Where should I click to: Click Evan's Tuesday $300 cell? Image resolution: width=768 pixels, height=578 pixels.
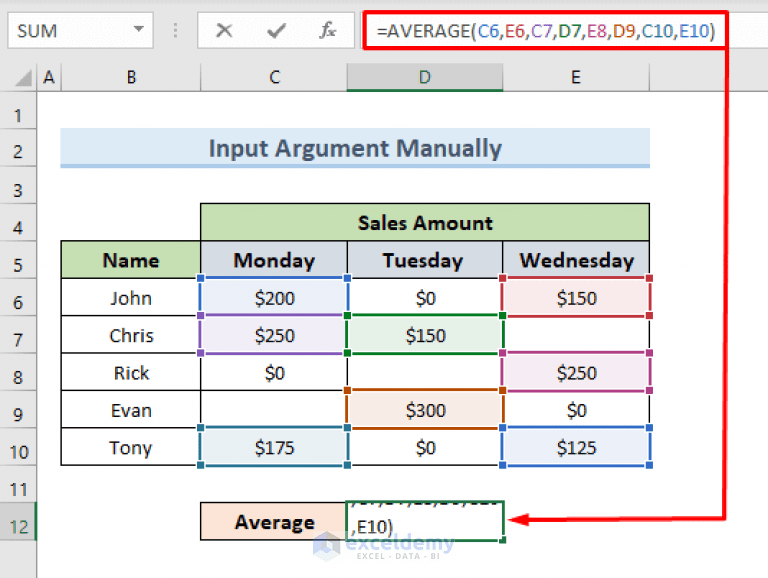pos(425,410)
